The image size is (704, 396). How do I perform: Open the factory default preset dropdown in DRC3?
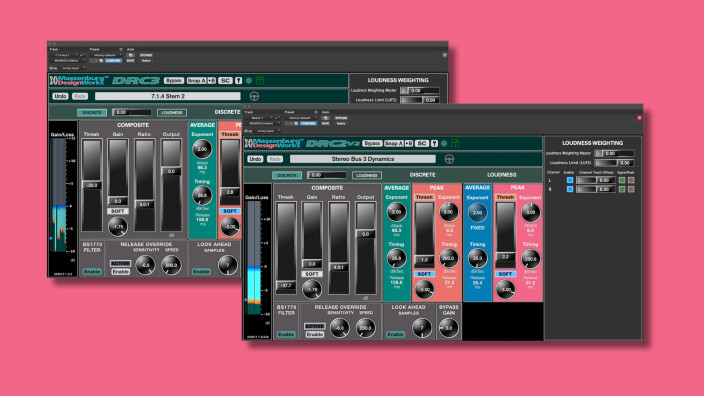point(106,55)
